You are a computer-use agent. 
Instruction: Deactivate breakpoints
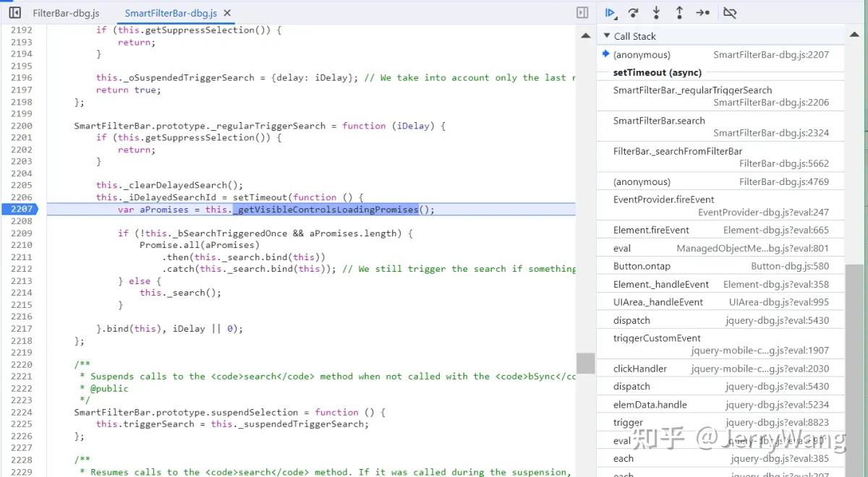coord(730,13)
